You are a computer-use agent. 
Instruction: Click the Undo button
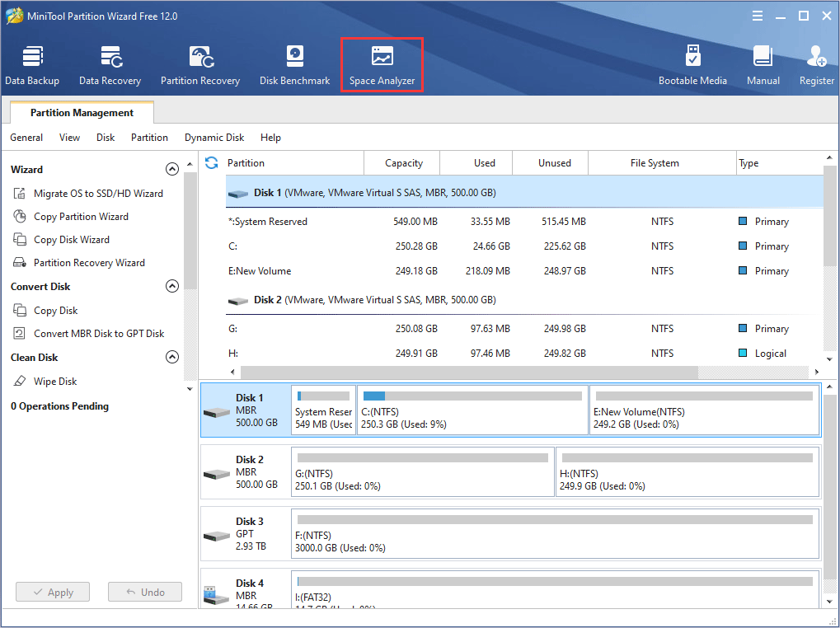[145, 592]
